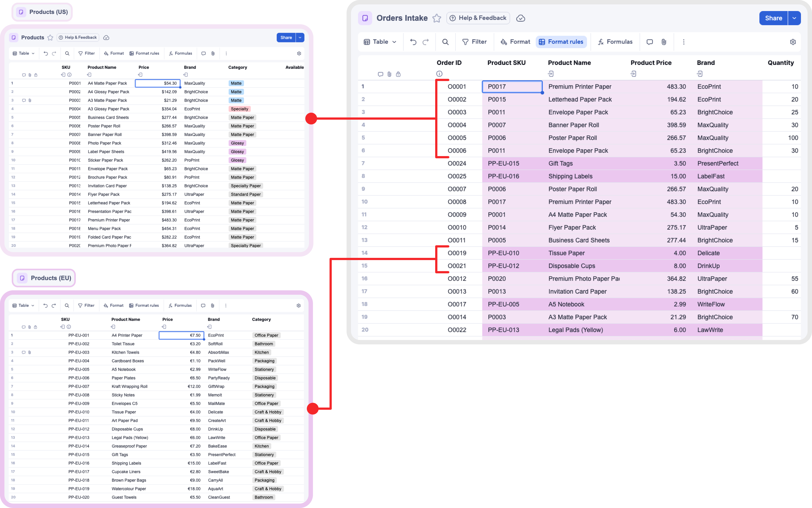Click undo arrow in Orders Intake toolbar
812x508 pixels.
pos(413,42)
